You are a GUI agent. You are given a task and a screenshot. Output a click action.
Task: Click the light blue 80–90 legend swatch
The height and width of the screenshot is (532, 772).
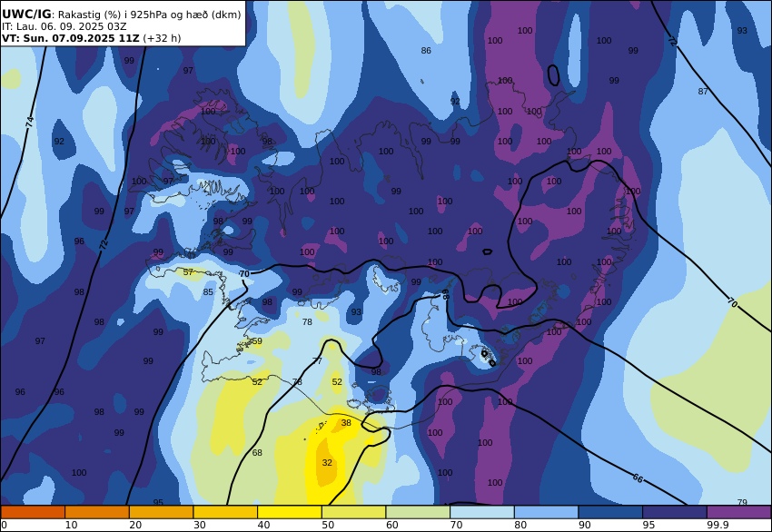coord(546,512)
